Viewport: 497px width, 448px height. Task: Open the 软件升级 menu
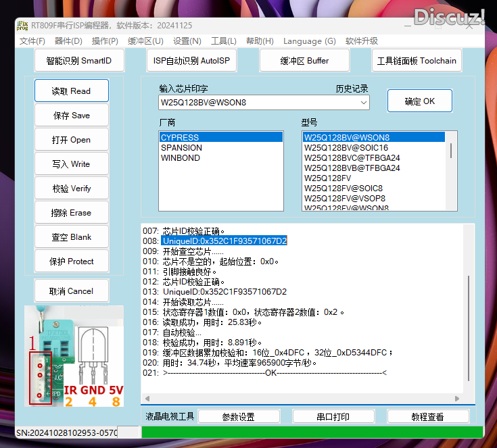[362, 41]
